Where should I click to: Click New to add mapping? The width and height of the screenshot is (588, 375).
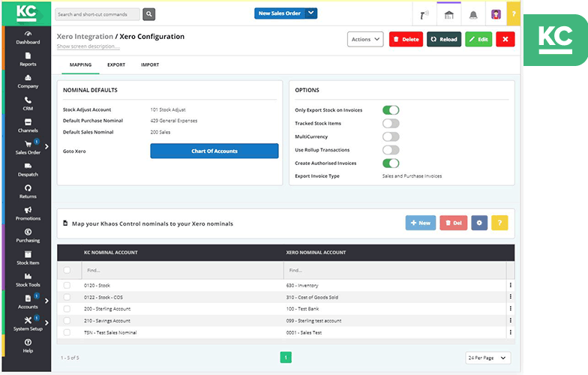(420, 223)
